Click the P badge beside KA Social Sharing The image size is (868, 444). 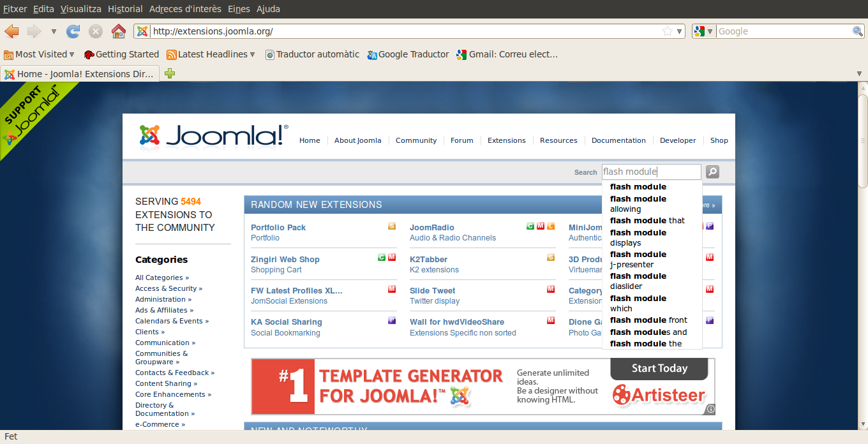(392, 320)
